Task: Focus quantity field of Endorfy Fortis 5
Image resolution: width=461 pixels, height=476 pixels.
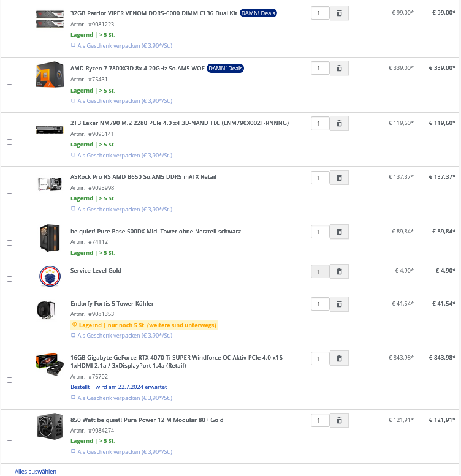Action: 320,304
